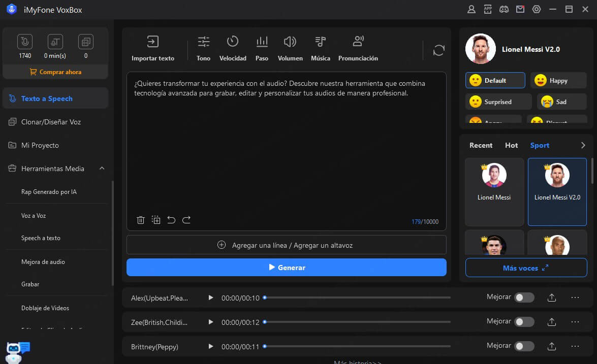Screen dimensions: 597x364
Task: Export the Zee(British,Childi... audio
Action: [x=552, y=322]
